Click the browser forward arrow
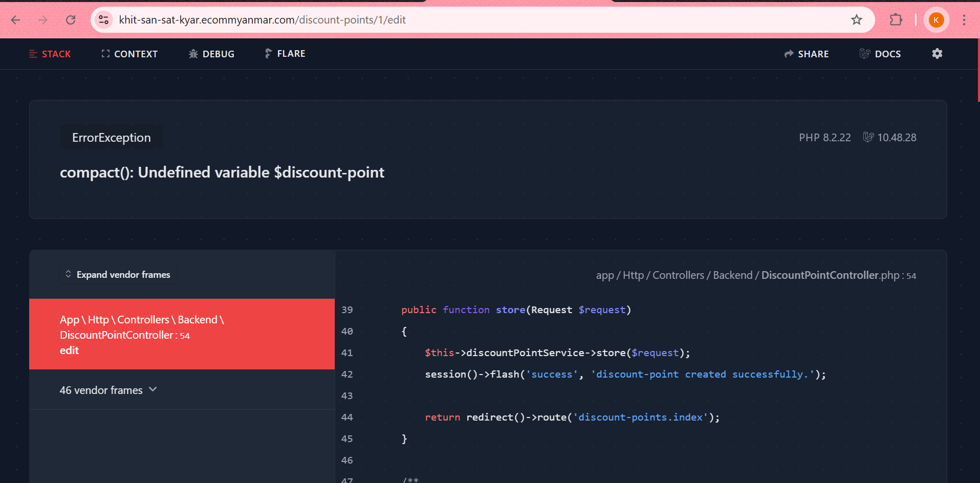Viewport: 980px width, 483px height. (x=43, y=20)
